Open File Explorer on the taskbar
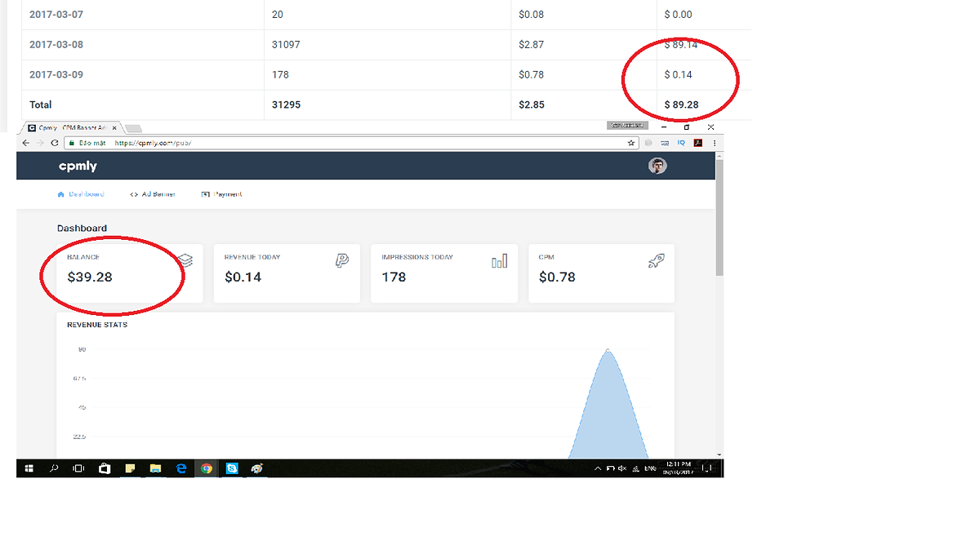The image size is (980, 550). (155, 468)
